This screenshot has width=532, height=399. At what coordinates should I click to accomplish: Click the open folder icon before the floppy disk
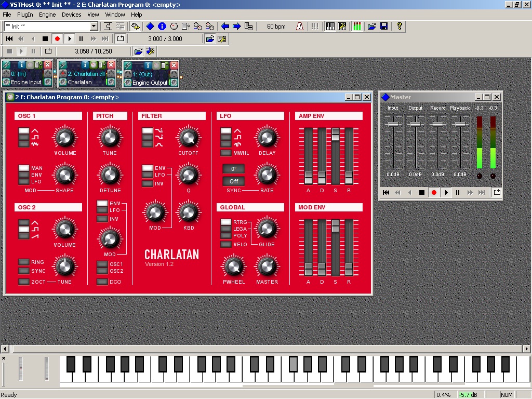[x=372, y=26]
